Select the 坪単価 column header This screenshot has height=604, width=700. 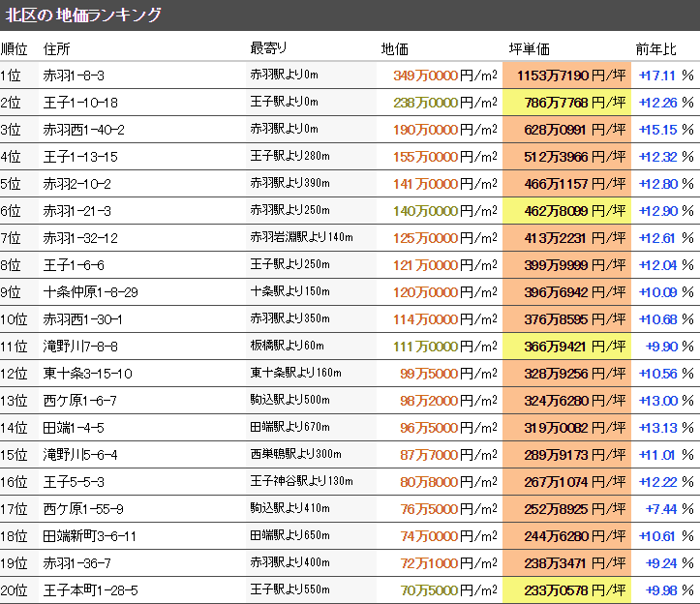529,48
